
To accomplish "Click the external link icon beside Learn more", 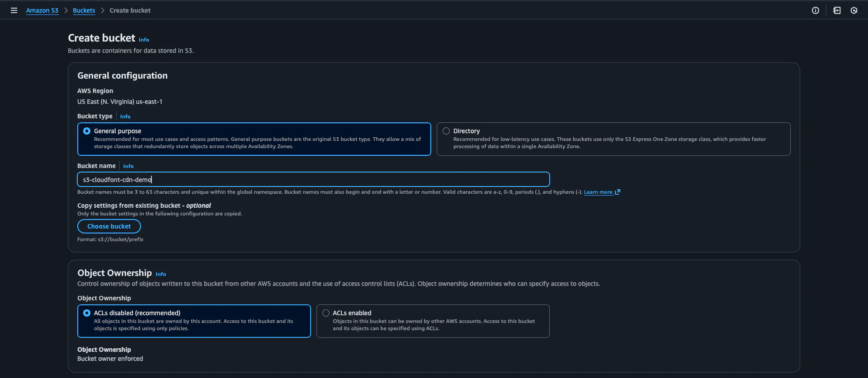I will (x=618, y=192).
